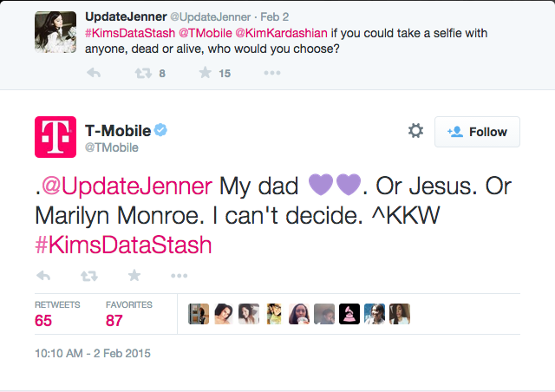This screenshot has width=555, height=392.
Task: Open more options on UpdateJenner tweet
Action: (272, 73)
